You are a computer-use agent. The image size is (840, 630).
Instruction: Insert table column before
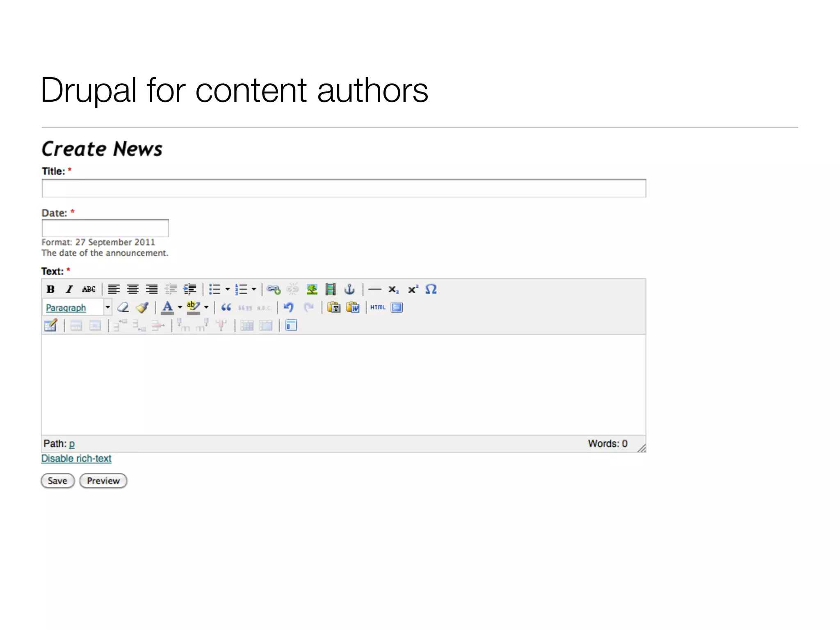[183, 326]
